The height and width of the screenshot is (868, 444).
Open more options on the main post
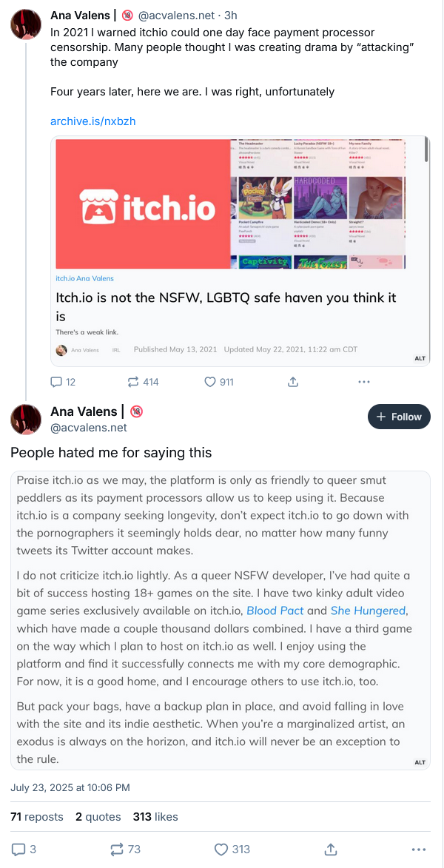tap(418, 849)
